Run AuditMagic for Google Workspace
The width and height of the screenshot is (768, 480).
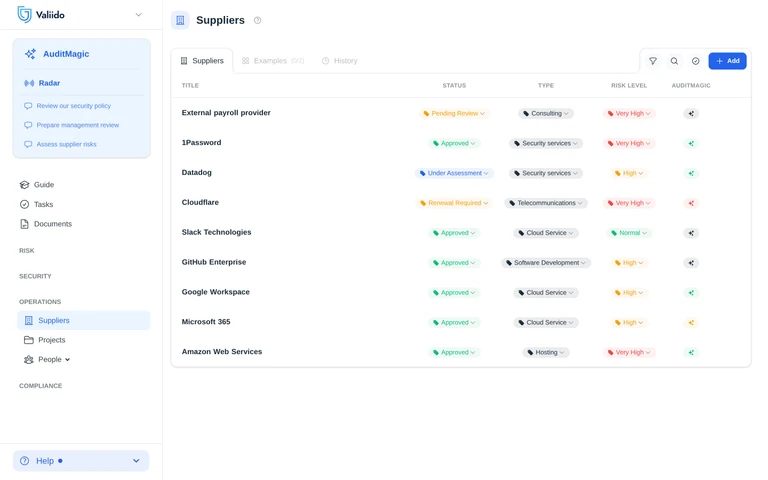691,293
